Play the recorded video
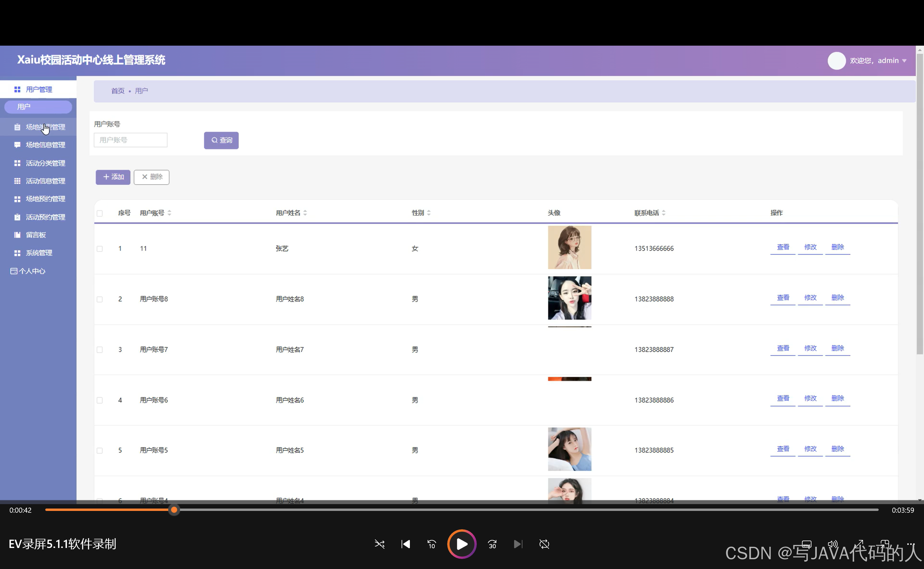 [462, 544]
